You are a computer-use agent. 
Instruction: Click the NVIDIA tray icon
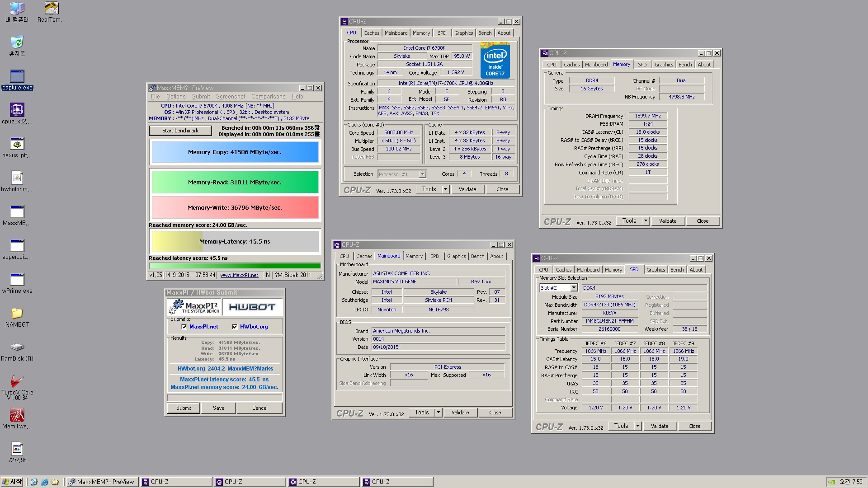point(831,482)
